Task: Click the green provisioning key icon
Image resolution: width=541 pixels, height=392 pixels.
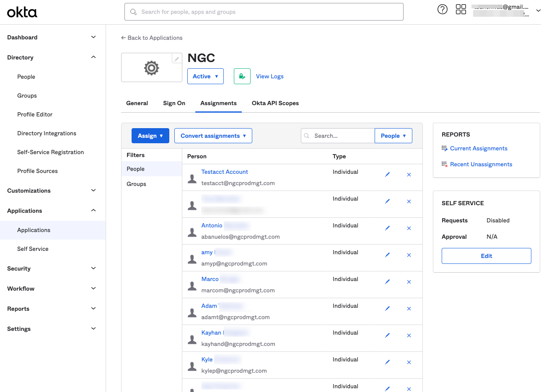Action: tap(242, 76)
